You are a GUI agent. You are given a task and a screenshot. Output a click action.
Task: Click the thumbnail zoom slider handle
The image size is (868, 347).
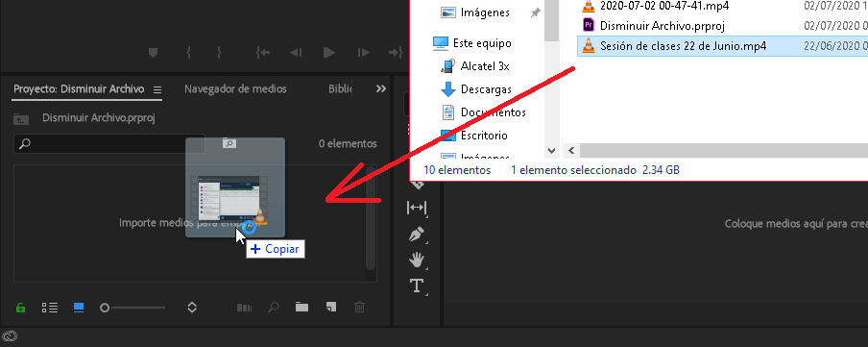[x=105, y=308]
